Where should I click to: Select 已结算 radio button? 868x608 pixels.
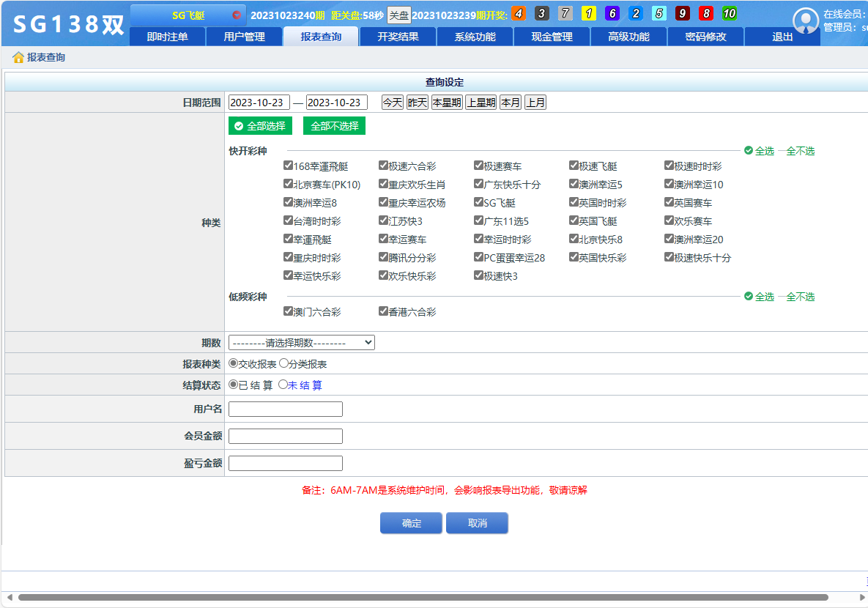[233, 385]
